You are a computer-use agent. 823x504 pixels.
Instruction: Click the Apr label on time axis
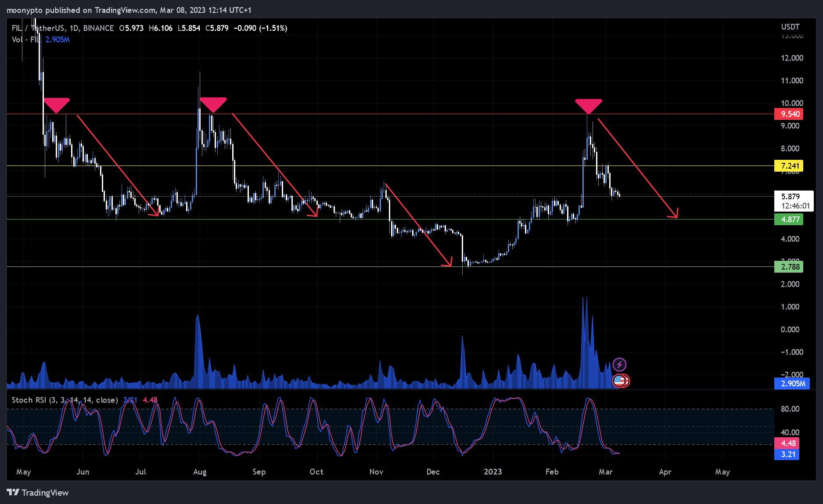pyautogui.click(x=665, y=472)
